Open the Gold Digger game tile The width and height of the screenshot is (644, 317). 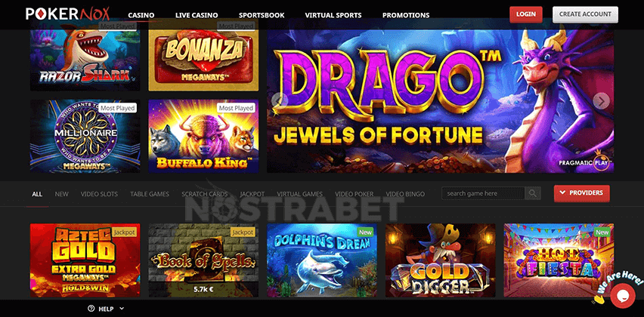coord(440,260)
